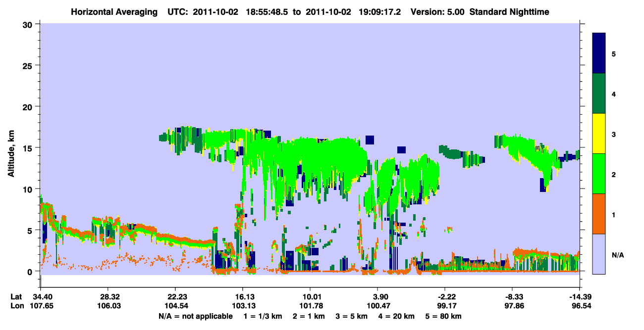The image size is (644, 330).
Task: Click the y-axis tick label 25
Action: 29,65
